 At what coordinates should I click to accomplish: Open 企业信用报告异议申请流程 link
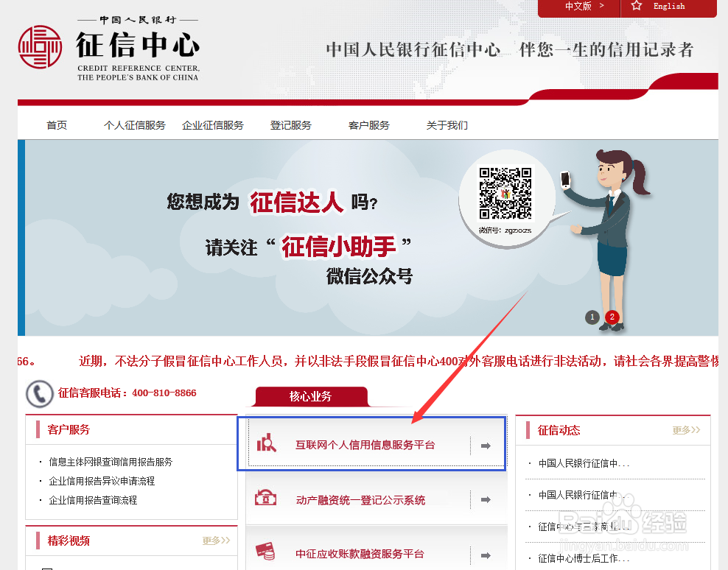coord(102,481)
